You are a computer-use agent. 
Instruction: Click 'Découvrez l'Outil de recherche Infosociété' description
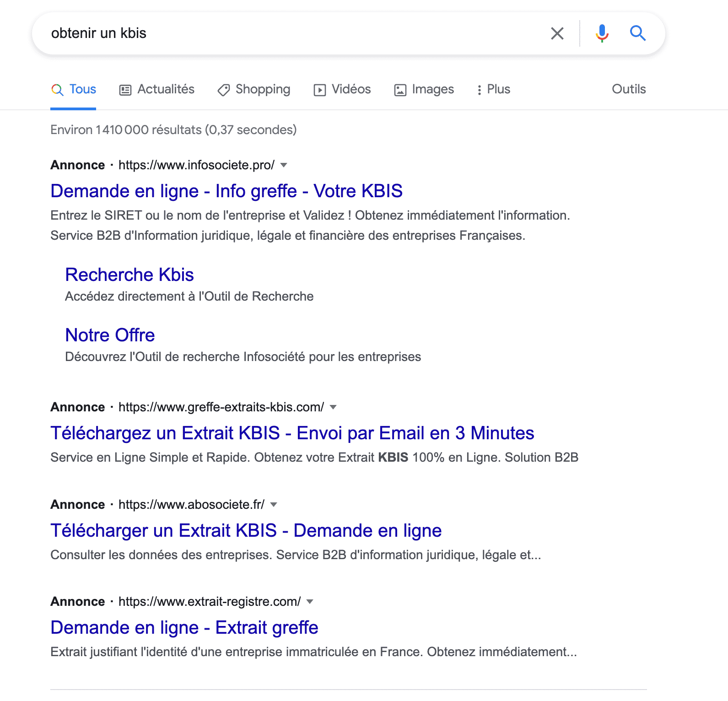click(x=243, y=357)
